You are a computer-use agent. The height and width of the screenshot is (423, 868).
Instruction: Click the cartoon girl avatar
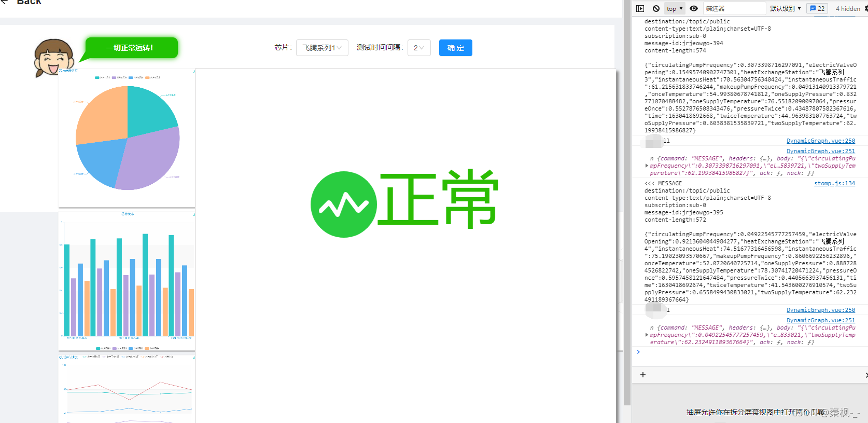coord(53,57)
